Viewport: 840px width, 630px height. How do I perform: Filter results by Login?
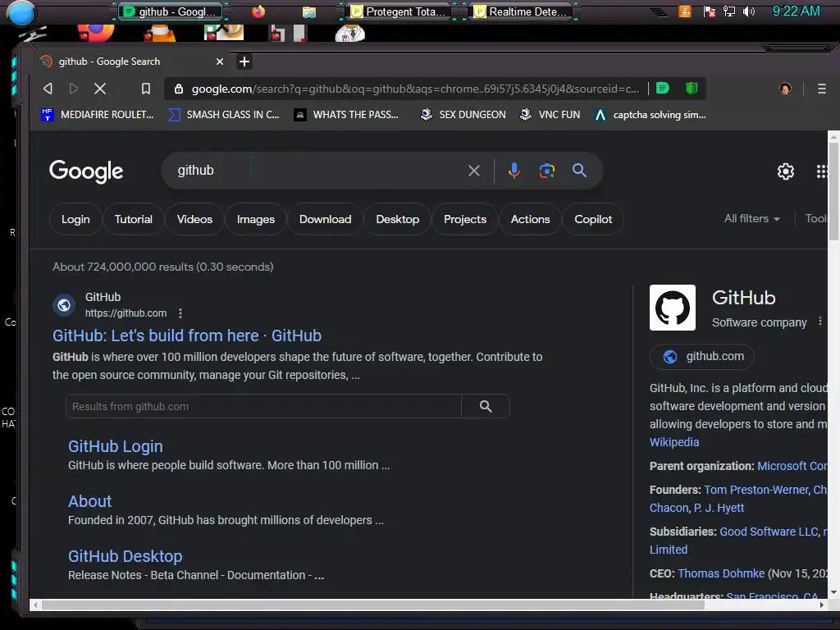(75, 219)
